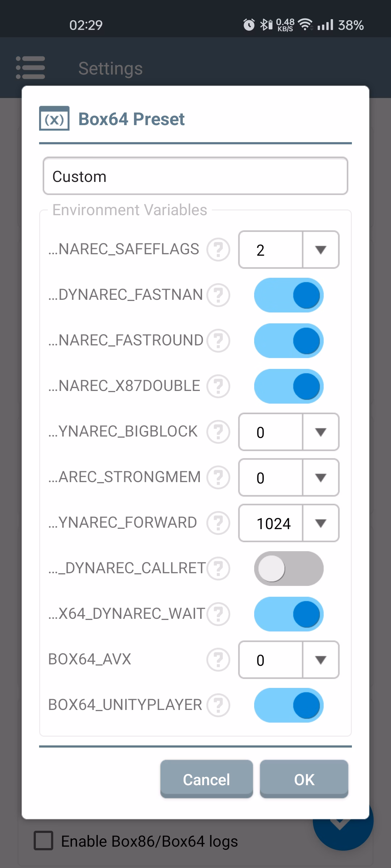Open the hamburger menu icon
This screenshot has width=391, height=868.
click(x=30, y=68)
